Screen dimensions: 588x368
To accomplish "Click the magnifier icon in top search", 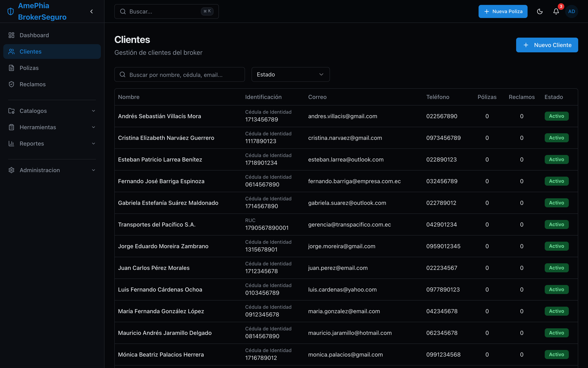I will [123, 11].
